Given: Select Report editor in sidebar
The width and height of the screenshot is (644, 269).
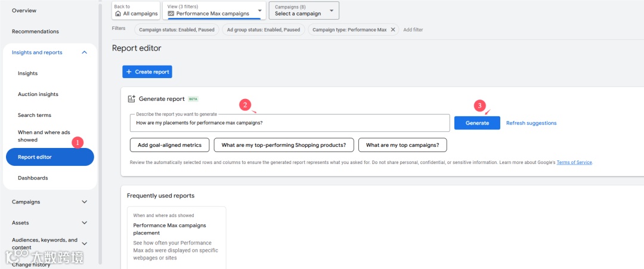Looking at the screenshot, I should coord(49,157).
